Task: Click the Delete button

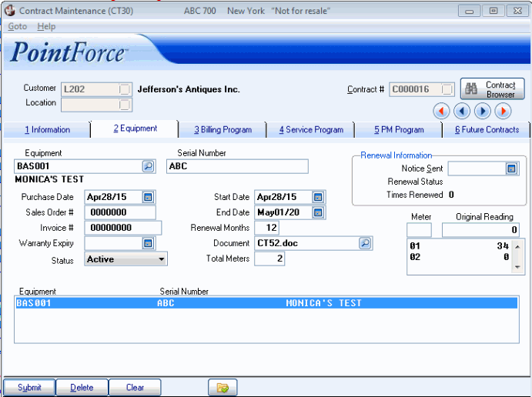Action: tap(82, 388)
